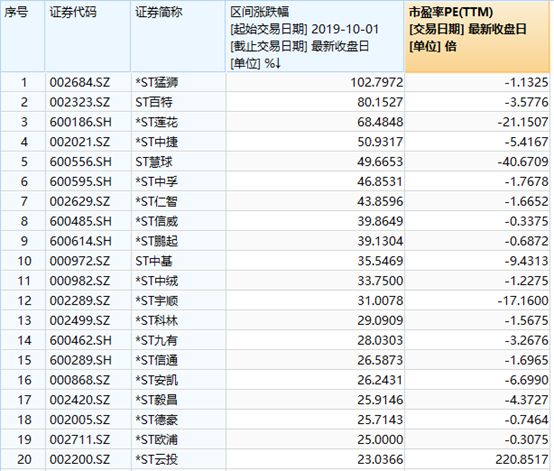
Task: Click the *ST信威 security name
Action: click(157, 222)
